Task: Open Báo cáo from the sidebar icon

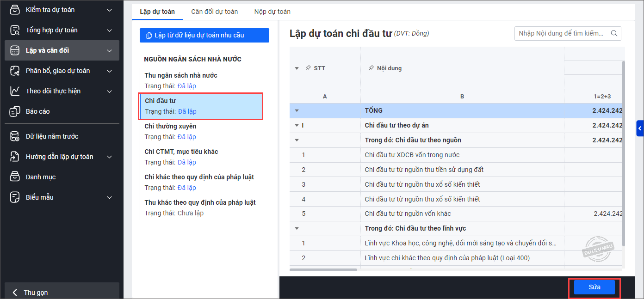Action: tap(15, 111)
